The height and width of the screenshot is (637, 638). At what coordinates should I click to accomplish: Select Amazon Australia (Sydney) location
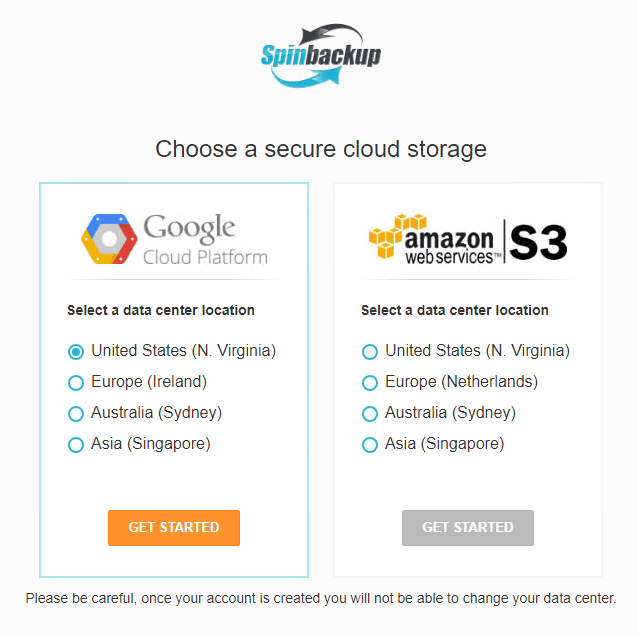[x=370, y=414]
